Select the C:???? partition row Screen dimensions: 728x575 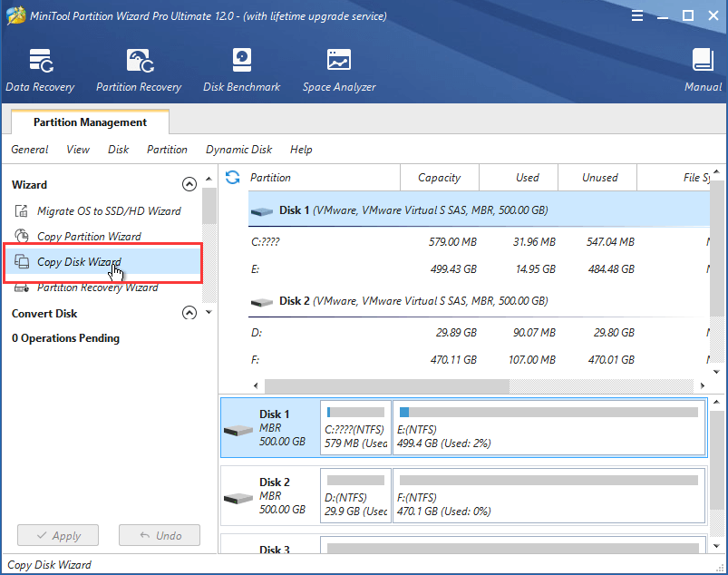pyautogui.click(x=480, y=242)
